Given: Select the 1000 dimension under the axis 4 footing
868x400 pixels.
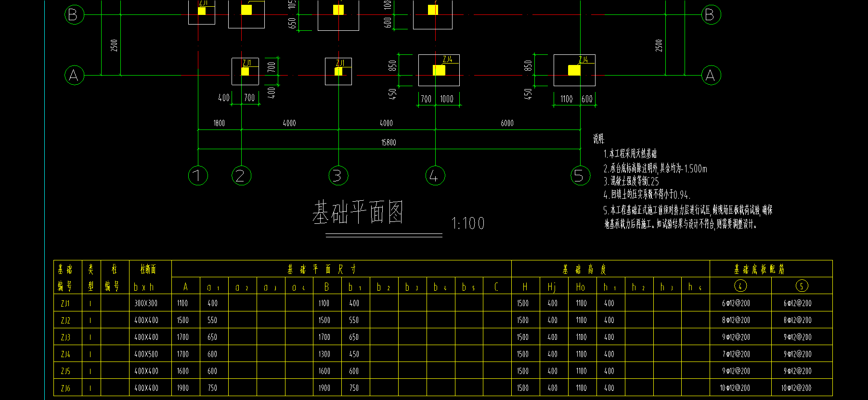Looking at the screenshot, I should 447,99.
